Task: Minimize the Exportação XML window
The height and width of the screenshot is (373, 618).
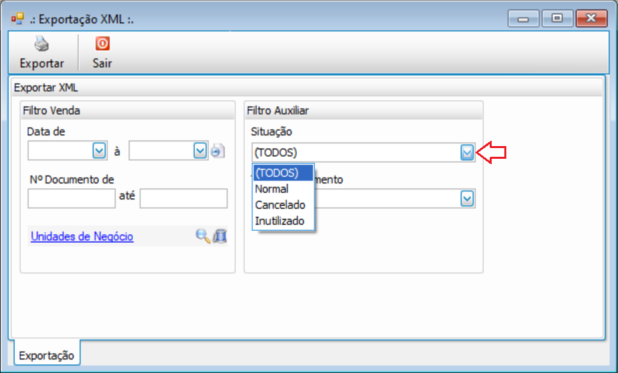Action: [523, 19]
